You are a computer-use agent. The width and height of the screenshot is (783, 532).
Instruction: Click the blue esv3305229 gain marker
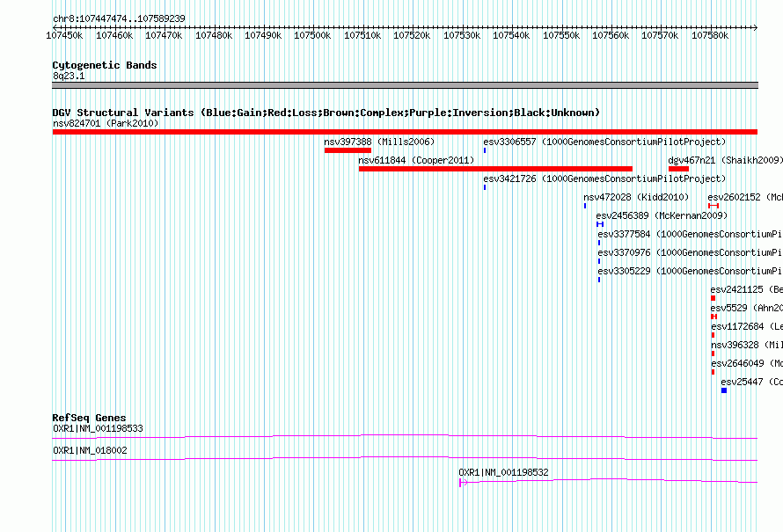(599, 280)
